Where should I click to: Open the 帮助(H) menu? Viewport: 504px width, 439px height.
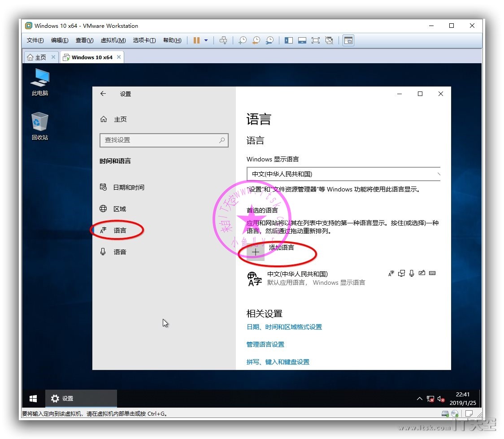coord(172,40)
